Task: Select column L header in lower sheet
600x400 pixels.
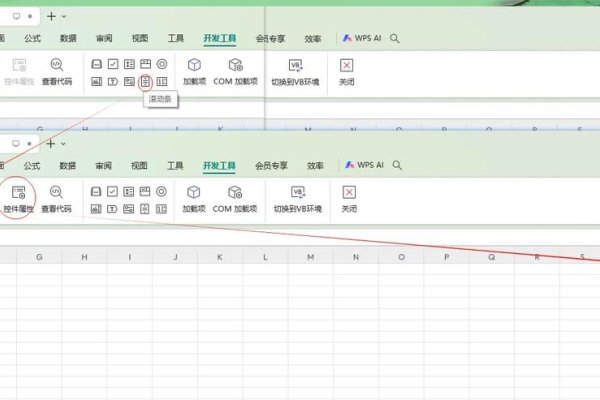Action: [x=265, y=257]
